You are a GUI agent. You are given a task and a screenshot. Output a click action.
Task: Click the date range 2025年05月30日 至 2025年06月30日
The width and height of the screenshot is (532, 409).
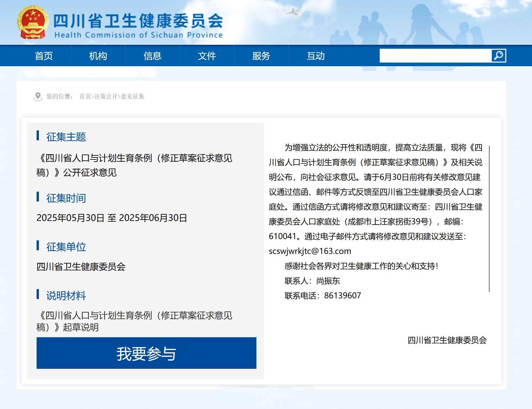[x=112, y=218]
